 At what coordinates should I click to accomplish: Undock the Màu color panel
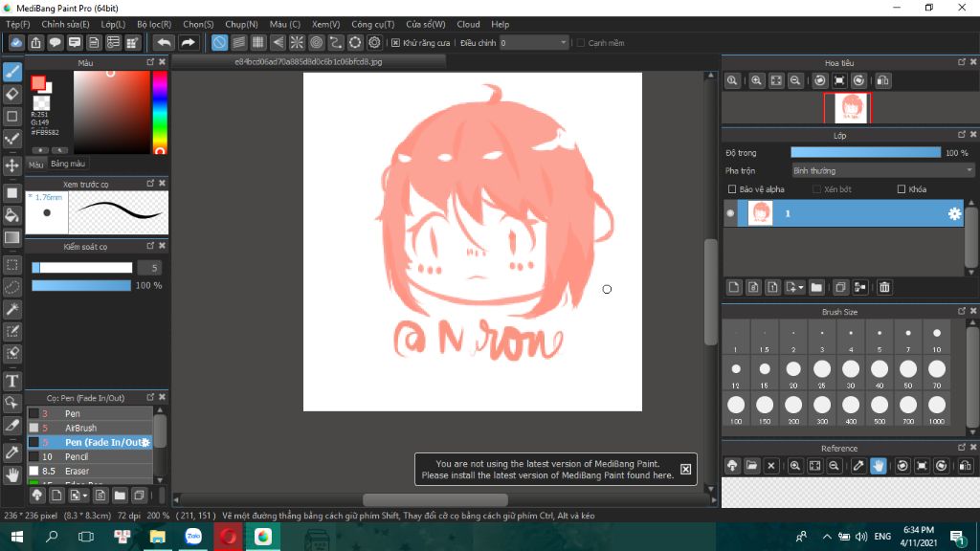pos(150,62)
